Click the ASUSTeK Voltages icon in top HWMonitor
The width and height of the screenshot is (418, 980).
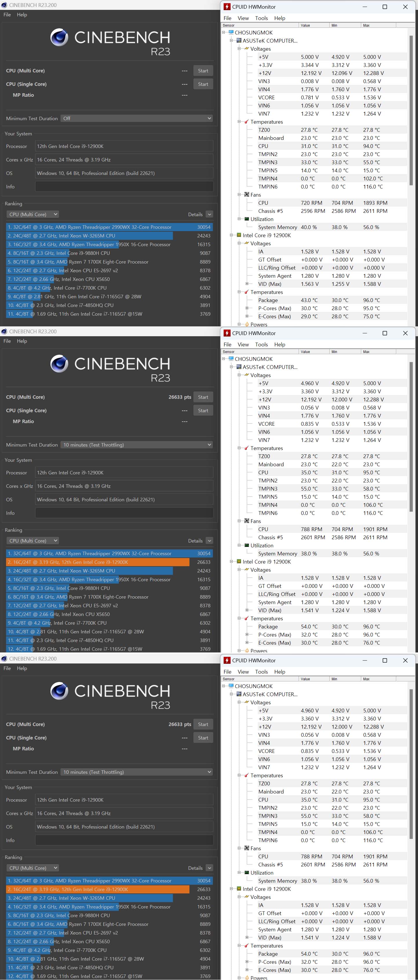pos(247,49)
